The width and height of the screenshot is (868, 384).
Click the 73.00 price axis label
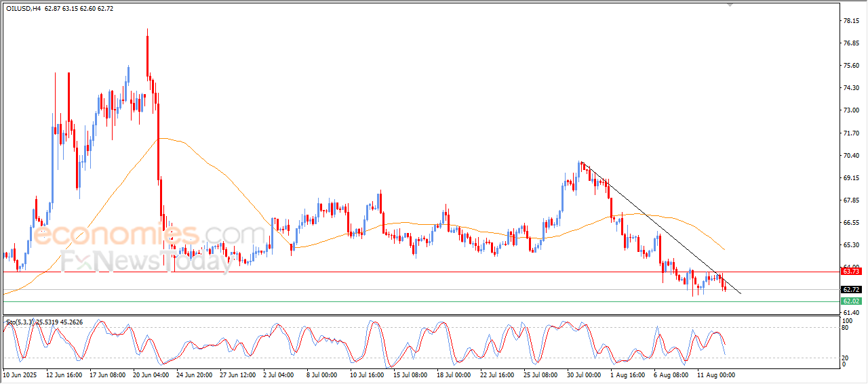[x=851, y=110]
